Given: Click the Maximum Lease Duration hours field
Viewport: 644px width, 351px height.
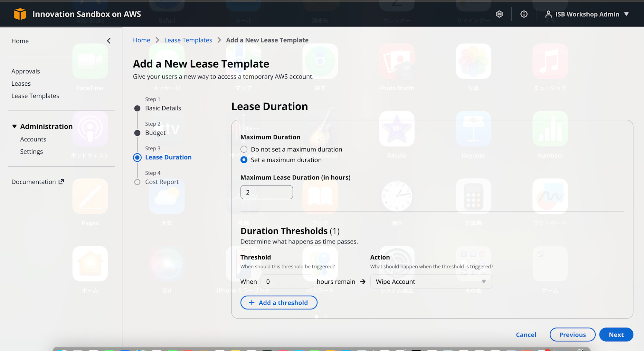Looking at the screenshot, I should click(x=267, y=192).
